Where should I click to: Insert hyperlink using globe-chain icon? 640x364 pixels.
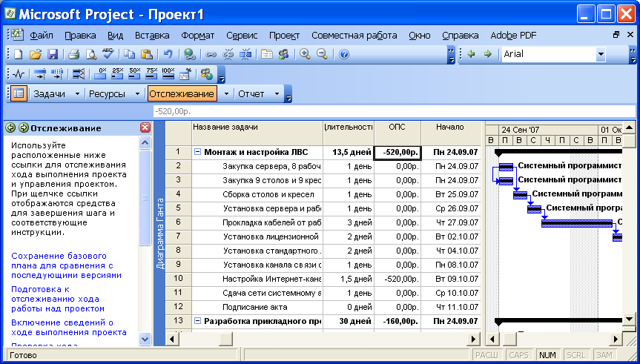tap(189, 54)
